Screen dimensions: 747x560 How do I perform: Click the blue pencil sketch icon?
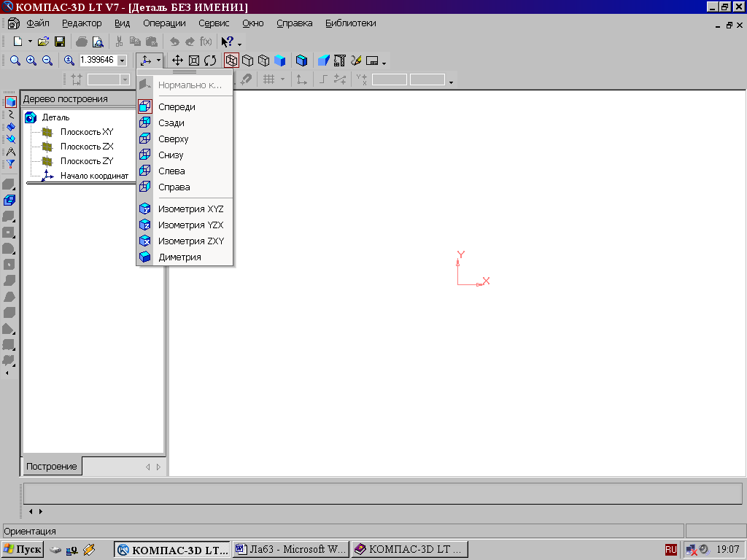click(x=356, y=61)
